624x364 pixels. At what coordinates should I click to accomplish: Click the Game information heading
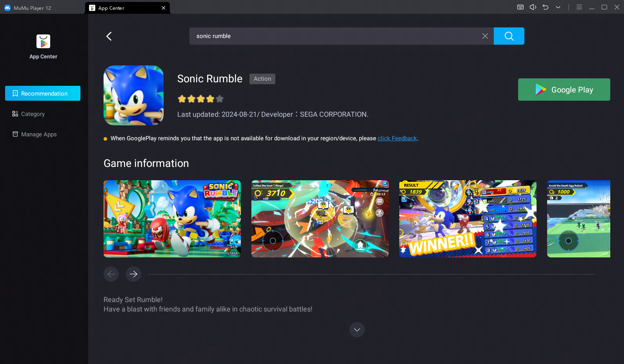coord(146,163)
